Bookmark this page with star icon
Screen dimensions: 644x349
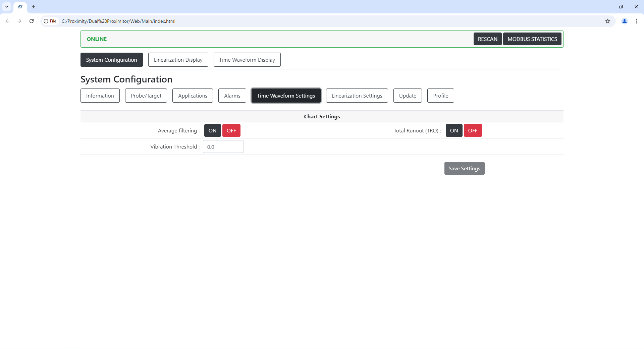tap(608, 21)
